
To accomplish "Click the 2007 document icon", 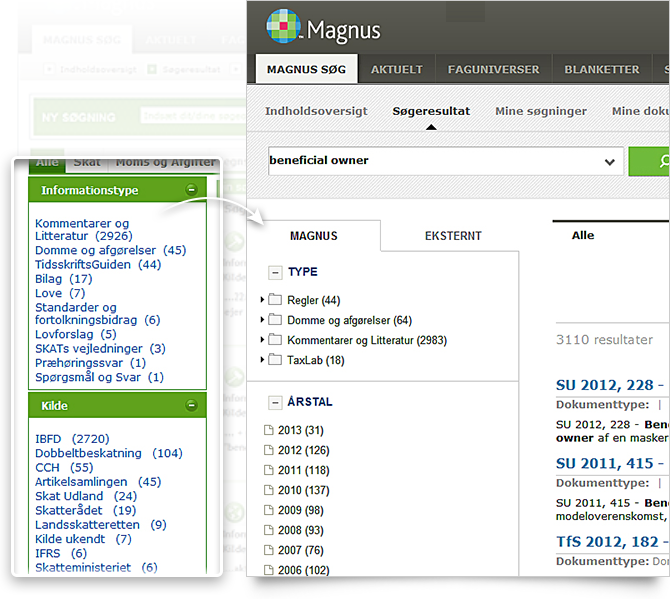I will [268, 550].
